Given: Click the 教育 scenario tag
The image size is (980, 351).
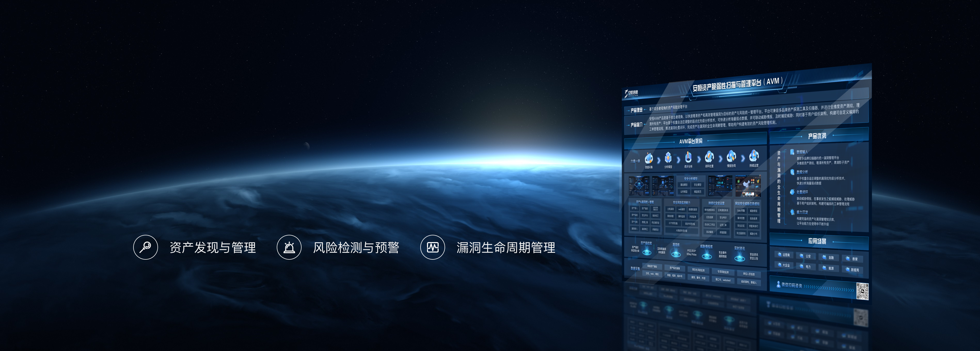Looking at the screenshot, I should (852, 259).
